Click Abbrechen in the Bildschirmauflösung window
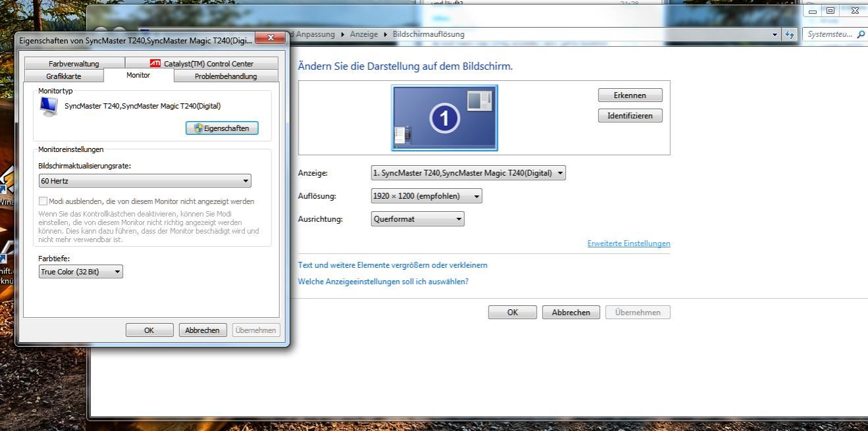Viewport: 868px width, 431px height. tap(571, 313)
